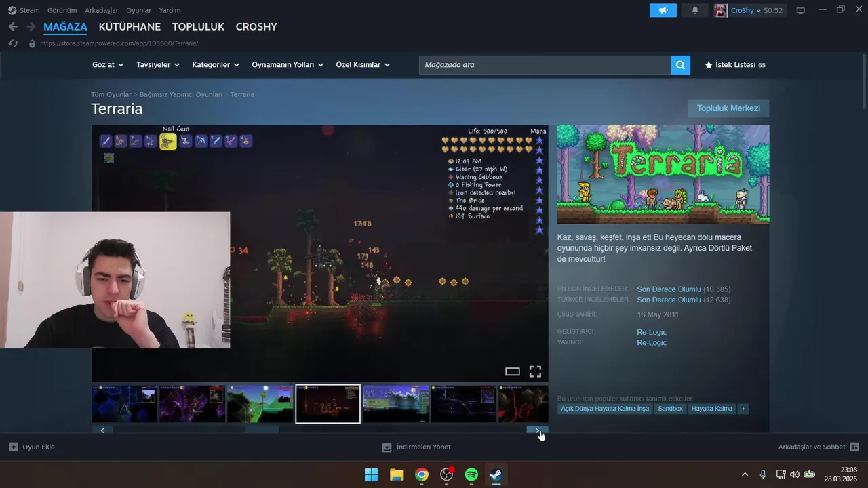
Task: Open Google Chrome from taskbar
Action: 422,474
